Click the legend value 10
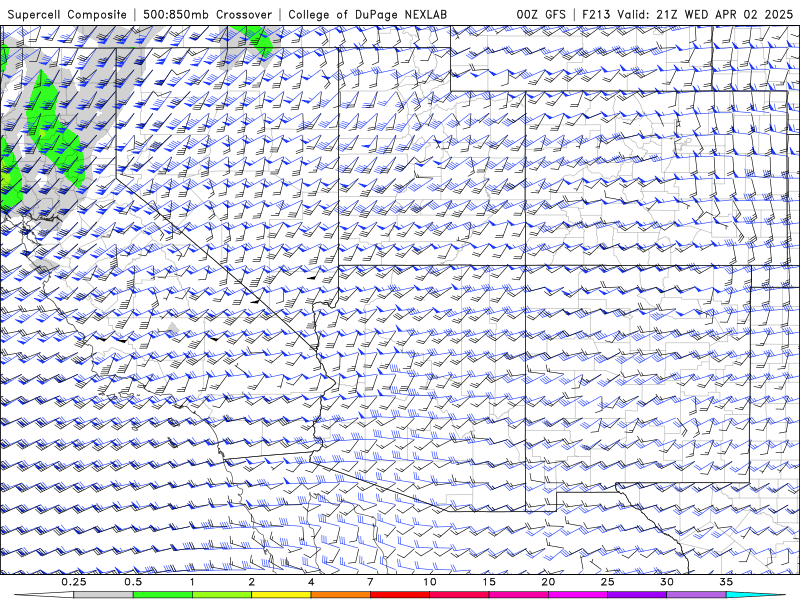The height and width of the screenshot is (600, 800). (x=430, y=582)
